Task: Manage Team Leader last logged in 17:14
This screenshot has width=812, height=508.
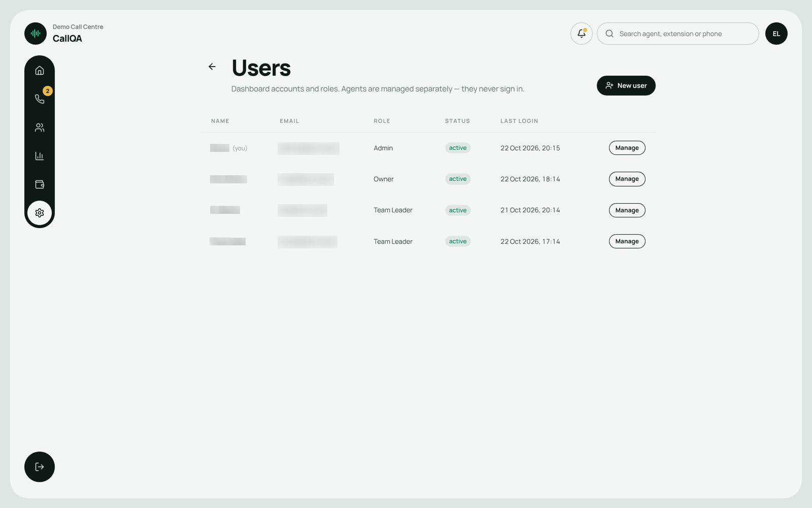Action: click(x=627, y=241)
